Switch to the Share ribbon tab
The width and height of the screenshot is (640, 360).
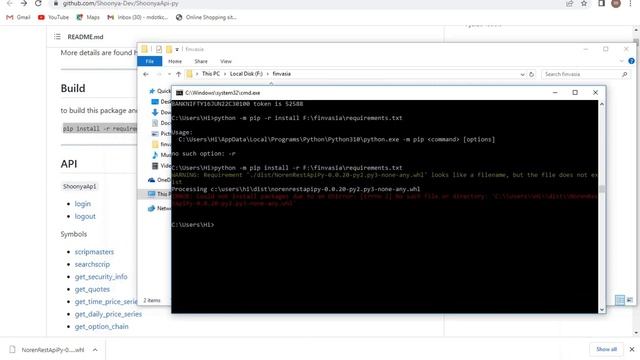coord(201,61)
